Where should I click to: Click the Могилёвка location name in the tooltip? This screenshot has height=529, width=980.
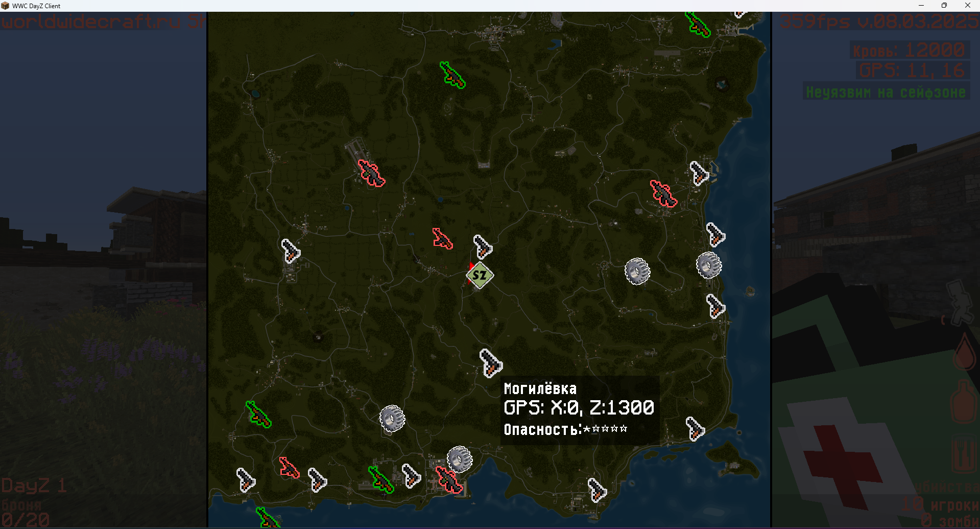click(540, 389)
